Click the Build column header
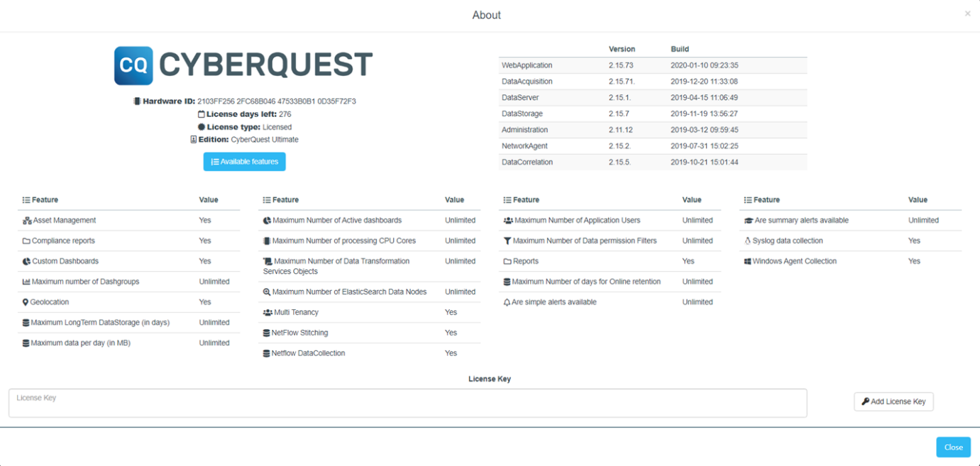Image resolution: width=980 pixels, height=466 pixels. tap(680, 50)
